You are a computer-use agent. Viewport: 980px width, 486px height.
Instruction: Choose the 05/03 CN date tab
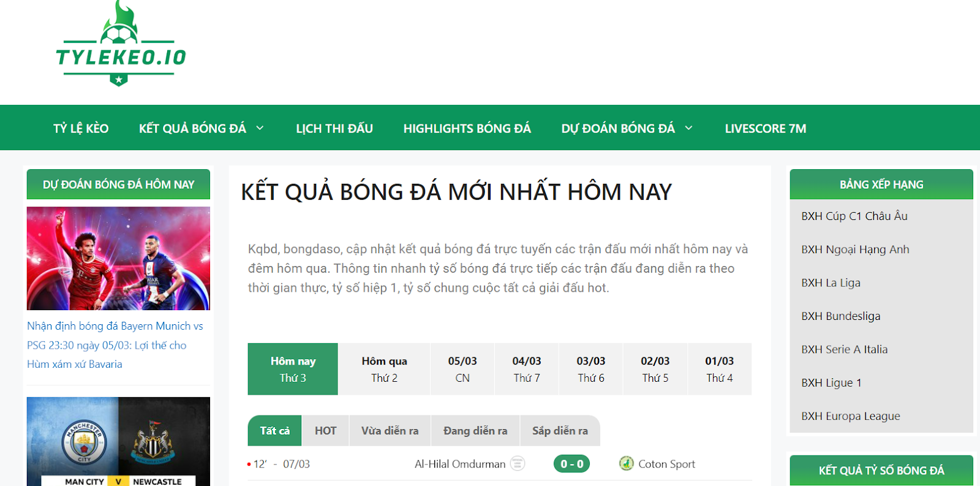(462, 369)
